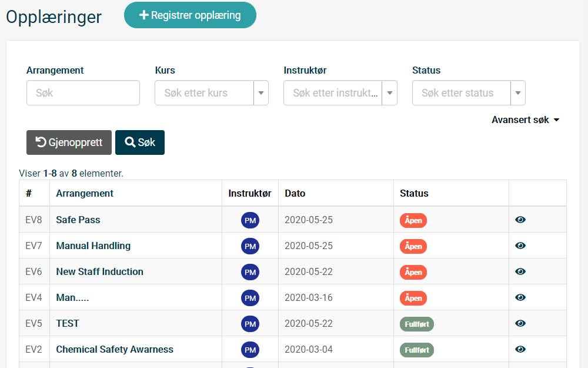Open the Man..... arrangement link
The height and width of the screenshot is (368, 588).
tap(72, 297)
